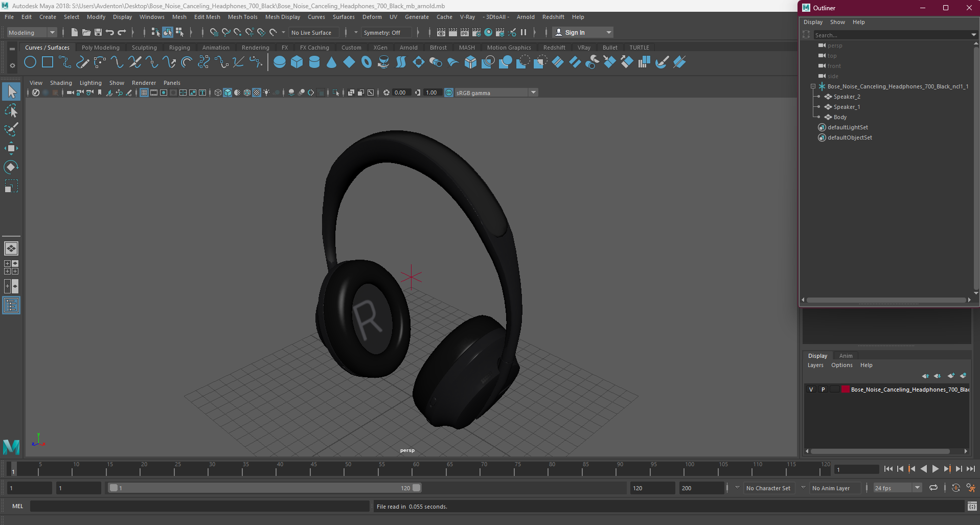
Task: Toggle layer playback P box
Action: click(823, 390)
